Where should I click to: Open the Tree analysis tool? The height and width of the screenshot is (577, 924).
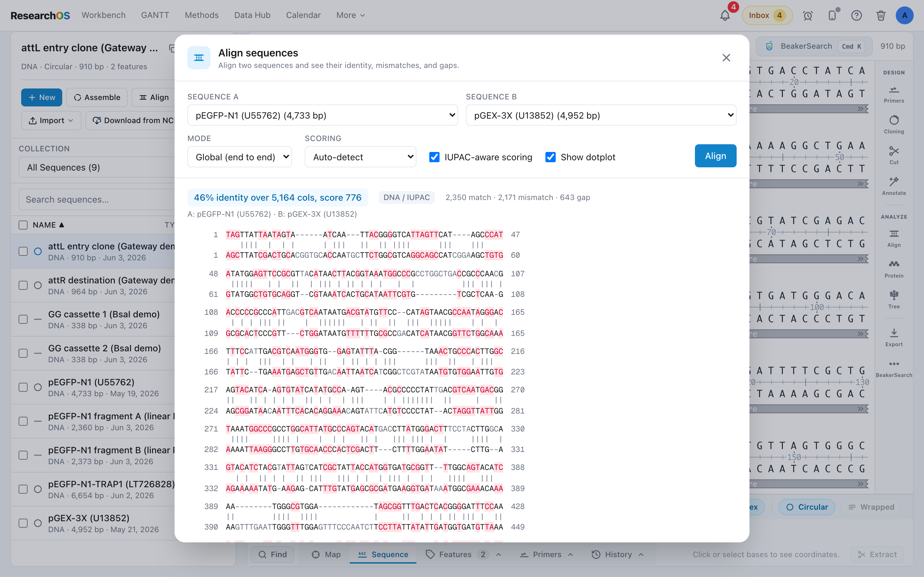894,300
